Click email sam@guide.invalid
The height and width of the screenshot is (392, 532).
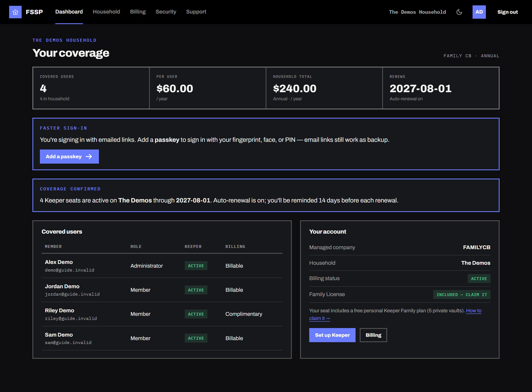68,342
